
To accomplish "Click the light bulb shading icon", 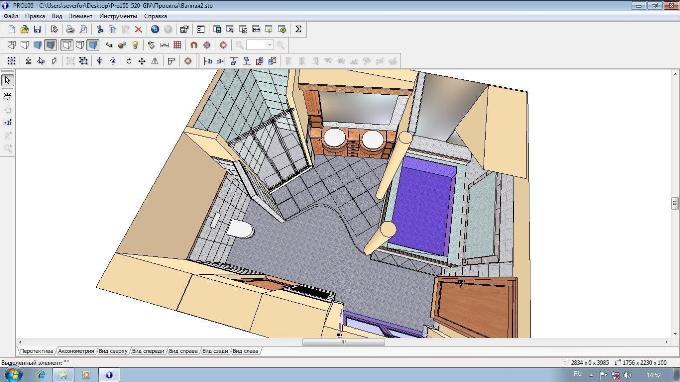I will [135, 45].
